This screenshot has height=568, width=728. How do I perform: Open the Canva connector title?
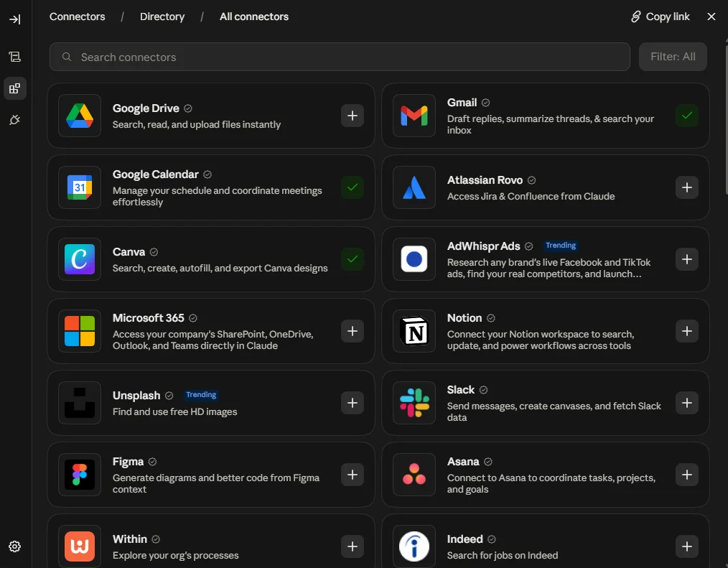point(129,252)
